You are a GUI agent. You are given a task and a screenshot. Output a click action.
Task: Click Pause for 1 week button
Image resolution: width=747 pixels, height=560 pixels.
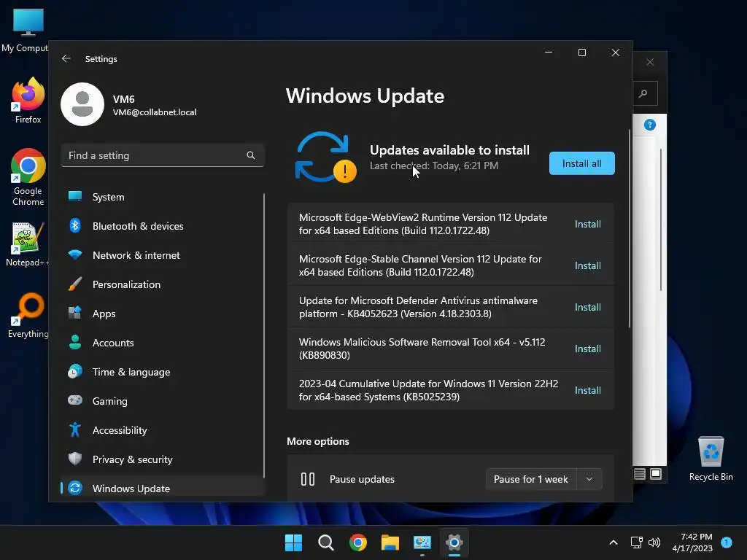531,479
